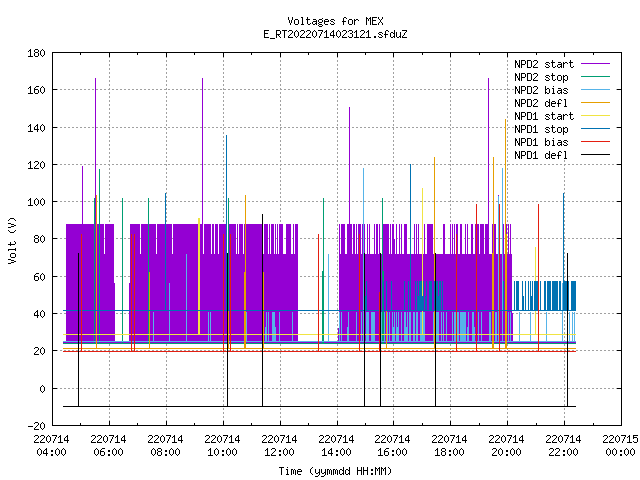This screenshot has height=480, width=640.
Task: Click the green NPD2 stop legend line
Action: (595, 77)
